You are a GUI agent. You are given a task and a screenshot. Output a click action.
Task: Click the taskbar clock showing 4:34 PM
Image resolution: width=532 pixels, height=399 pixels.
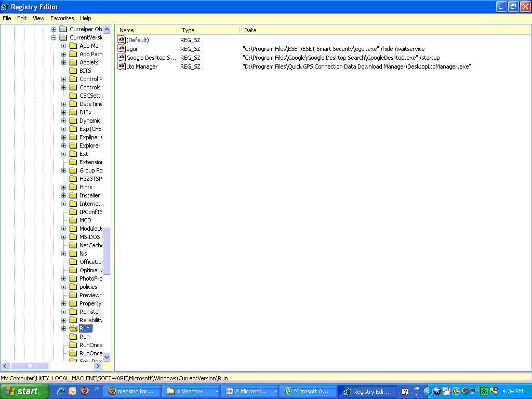pos(512,391)
